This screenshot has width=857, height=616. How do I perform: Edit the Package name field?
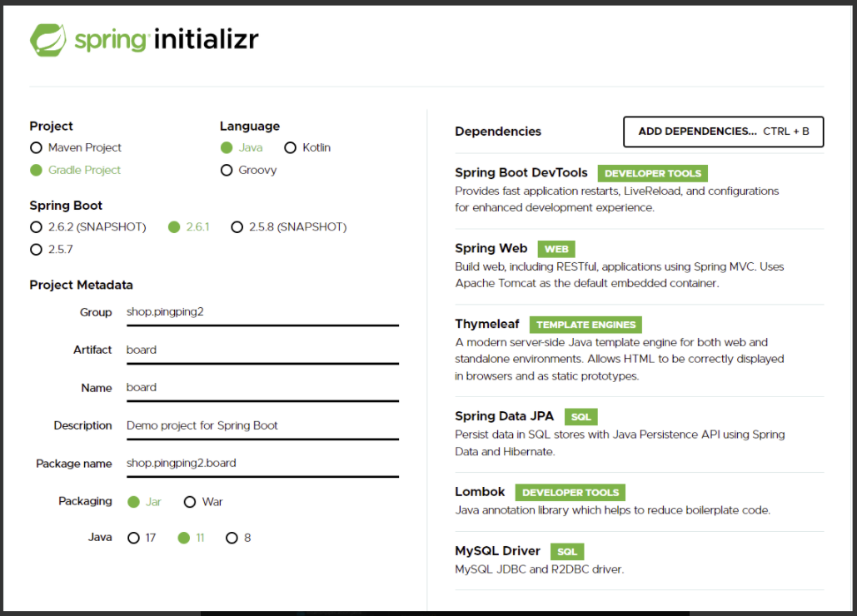coord(262,463)
